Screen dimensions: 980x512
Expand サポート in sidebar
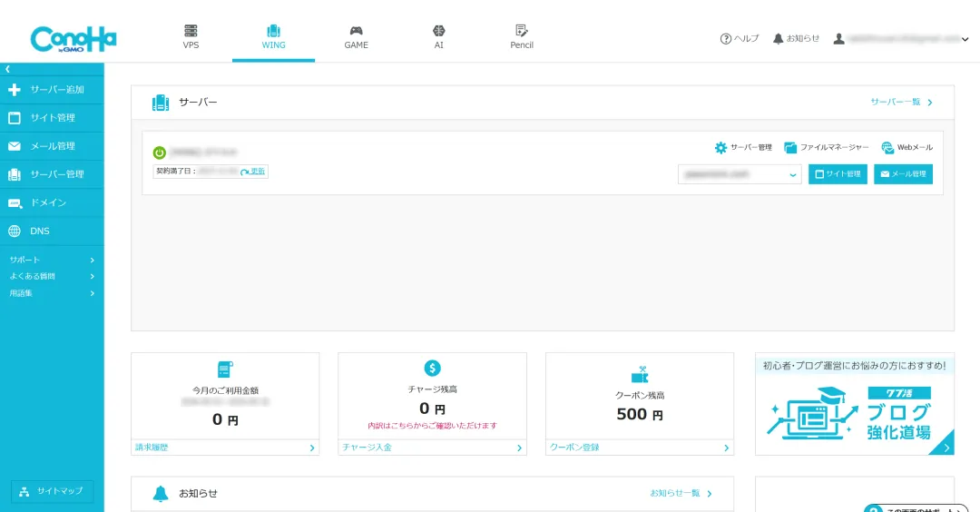click(x=52, y=260)
